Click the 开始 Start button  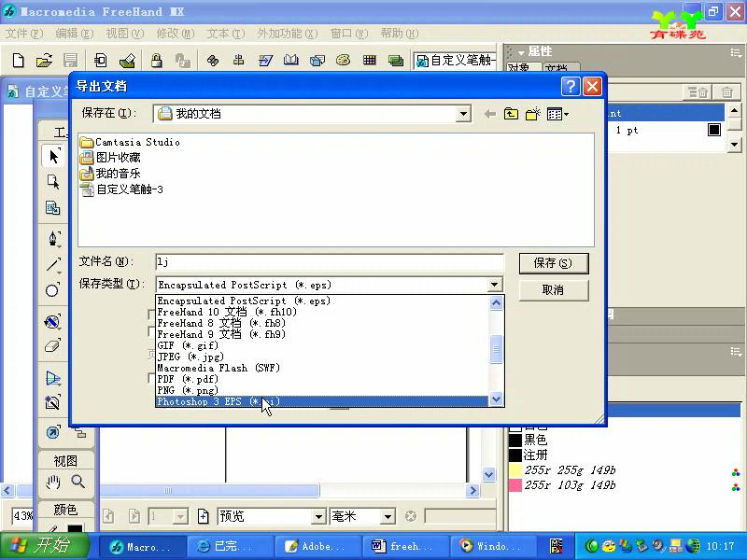(44, 546)
